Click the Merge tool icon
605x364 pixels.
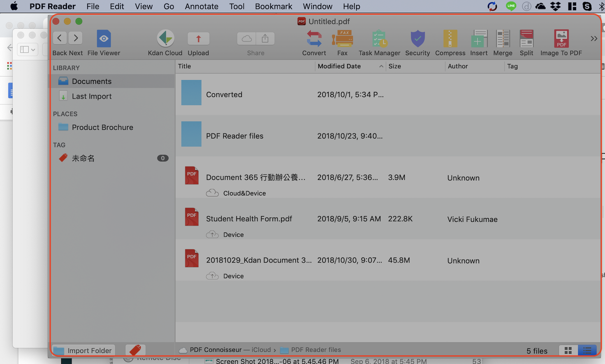(x=503, y=39)
